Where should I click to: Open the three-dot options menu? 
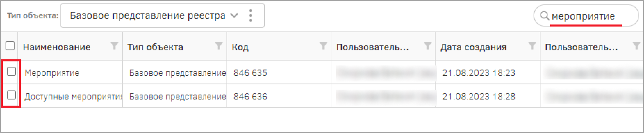click(251, 16)
